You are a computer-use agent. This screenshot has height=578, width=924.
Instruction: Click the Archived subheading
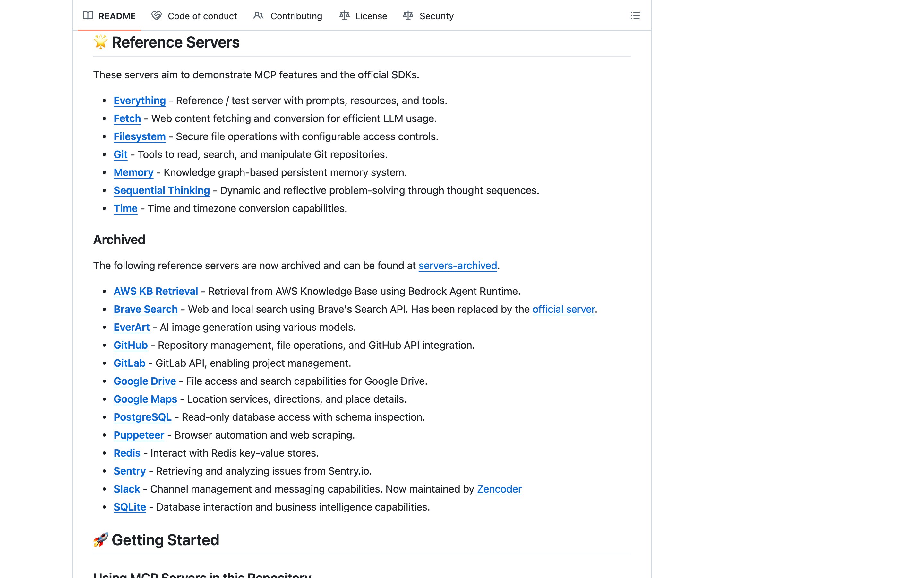119,240
